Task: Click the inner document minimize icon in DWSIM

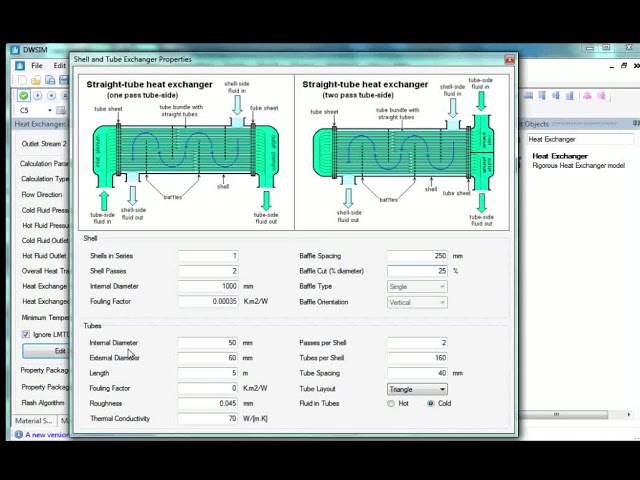Action: [x=611, y=66]
